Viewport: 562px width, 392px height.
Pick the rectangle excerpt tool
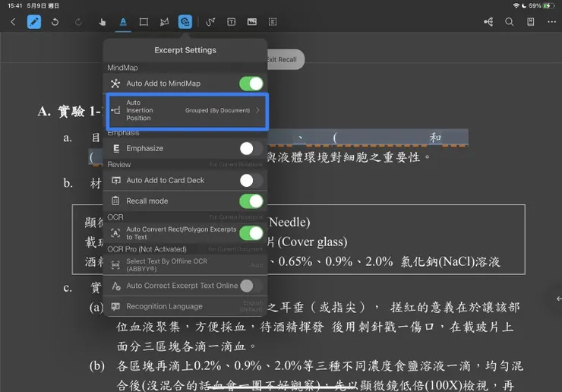(144, 22)
